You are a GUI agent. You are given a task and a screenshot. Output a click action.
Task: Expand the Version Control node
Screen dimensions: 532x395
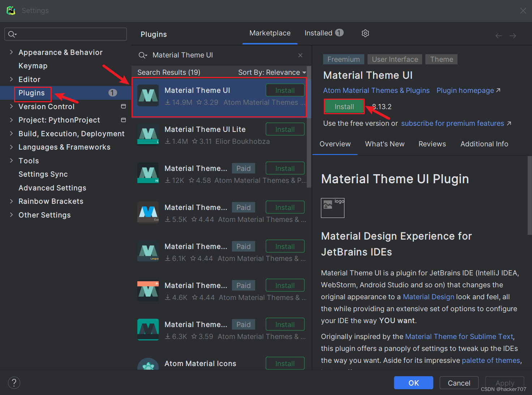pos(11,107)
